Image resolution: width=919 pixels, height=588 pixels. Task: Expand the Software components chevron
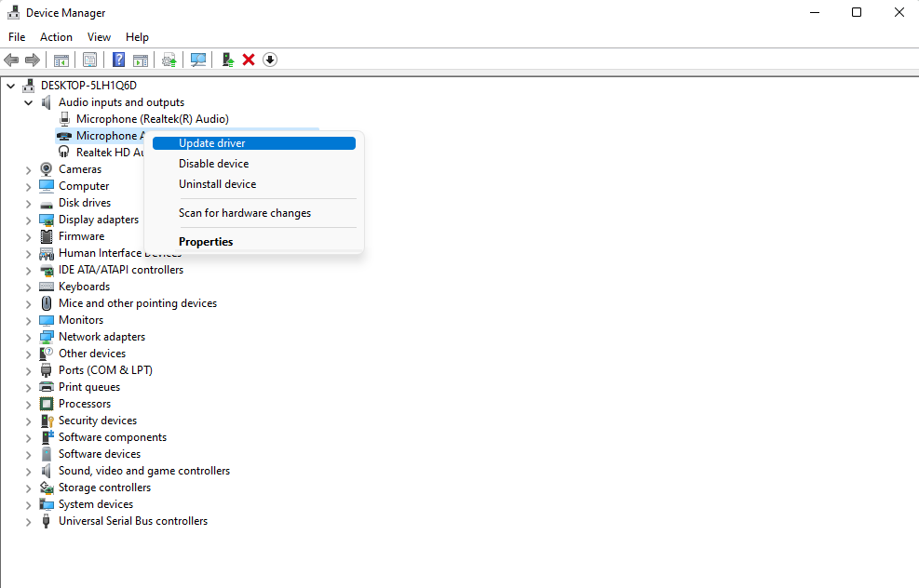coord(28,438)
